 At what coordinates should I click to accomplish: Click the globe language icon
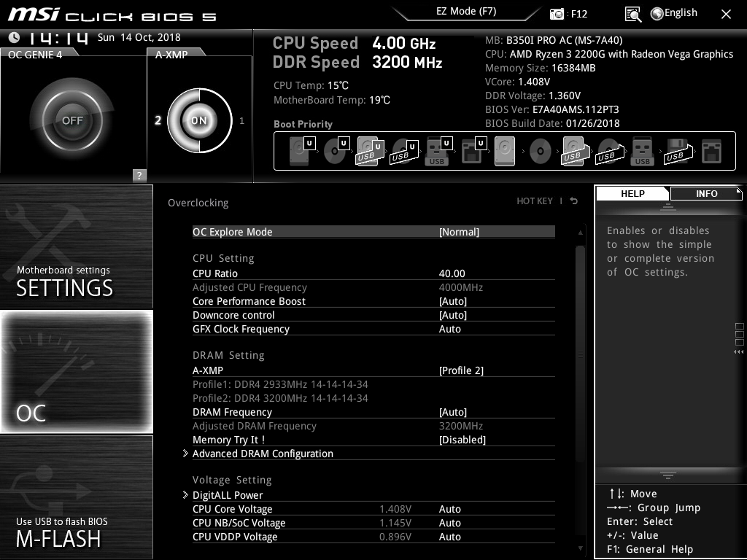pos(657,14)
